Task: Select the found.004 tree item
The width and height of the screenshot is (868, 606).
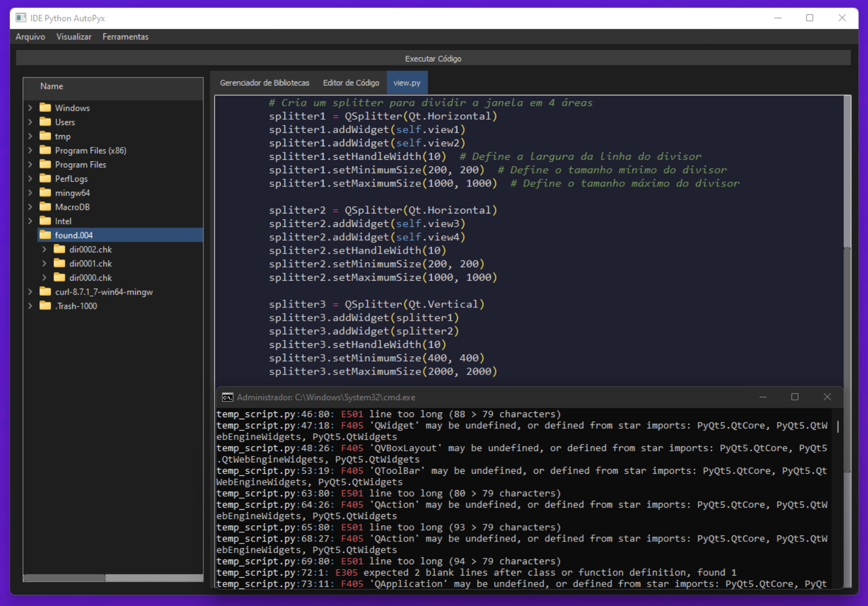Action: point(74,235)
